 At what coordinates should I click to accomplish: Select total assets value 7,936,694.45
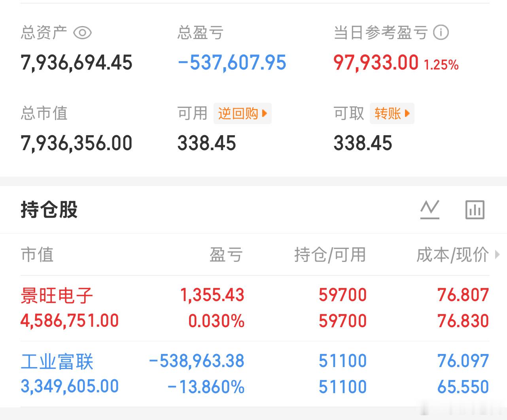click(x=76, y=63)
